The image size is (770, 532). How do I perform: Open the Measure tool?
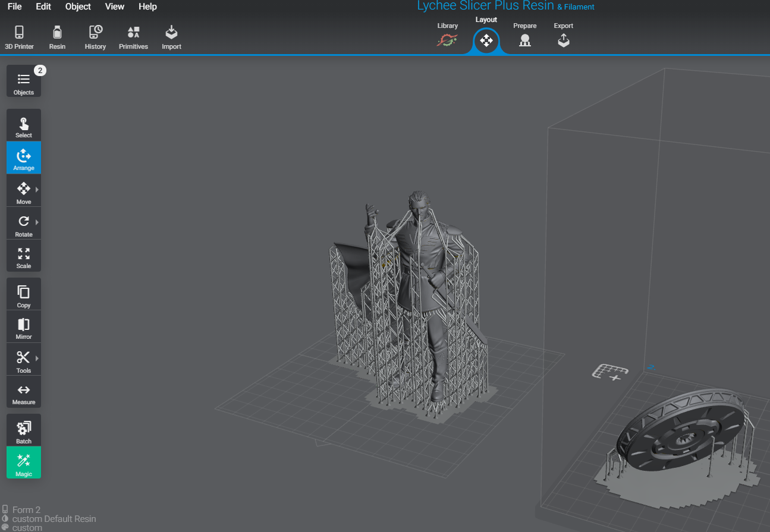tap(24, 394)
